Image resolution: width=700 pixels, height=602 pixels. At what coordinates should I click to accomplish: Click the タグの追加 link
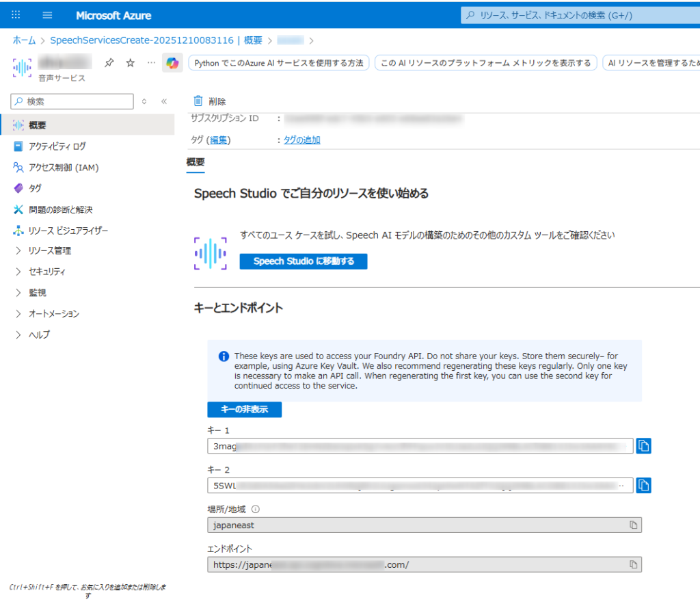[x=301, y=140]
